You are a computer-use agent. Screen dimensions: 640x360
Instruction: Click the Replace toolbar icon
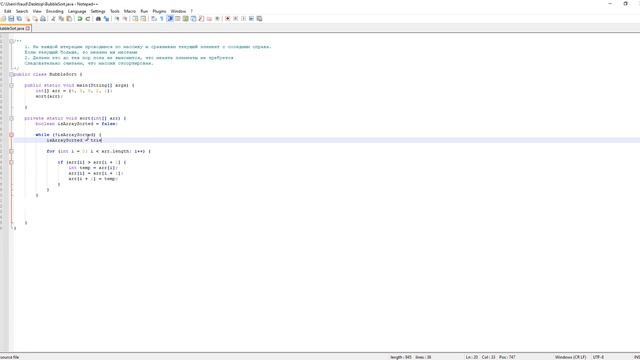pos(107,19)
